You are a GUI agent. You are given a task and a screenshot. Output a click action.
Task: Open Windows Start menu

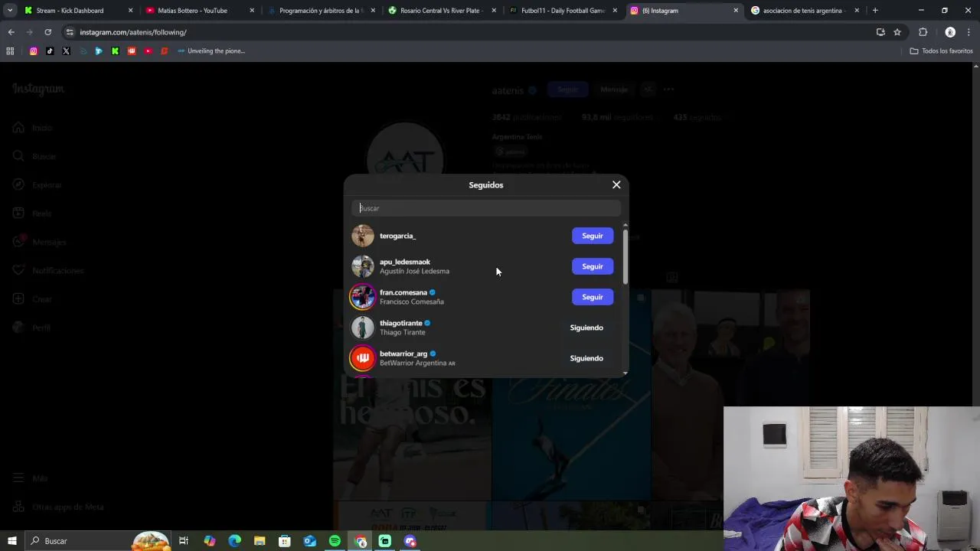(x=12, y=541)
